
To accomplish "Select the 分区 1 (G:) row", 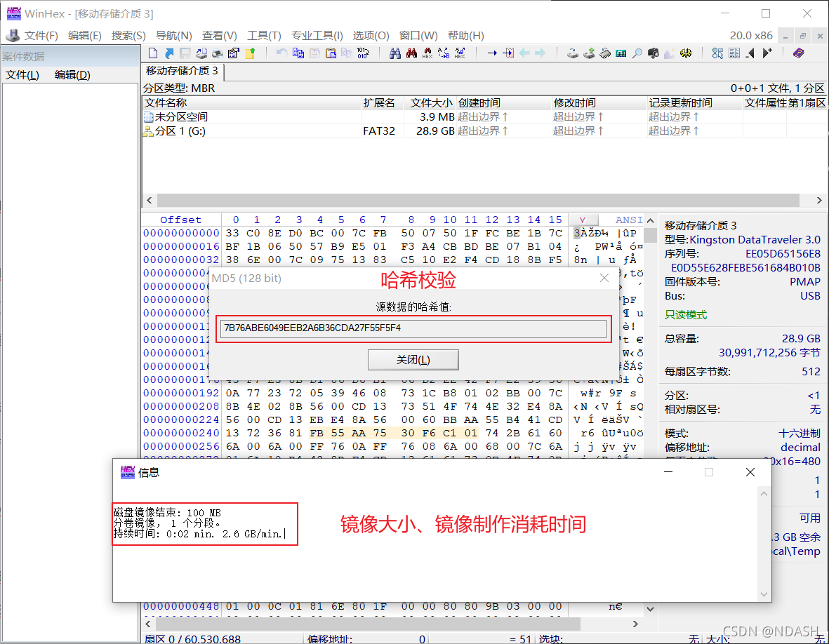I will pyautogui.click(x=485, y=131).
